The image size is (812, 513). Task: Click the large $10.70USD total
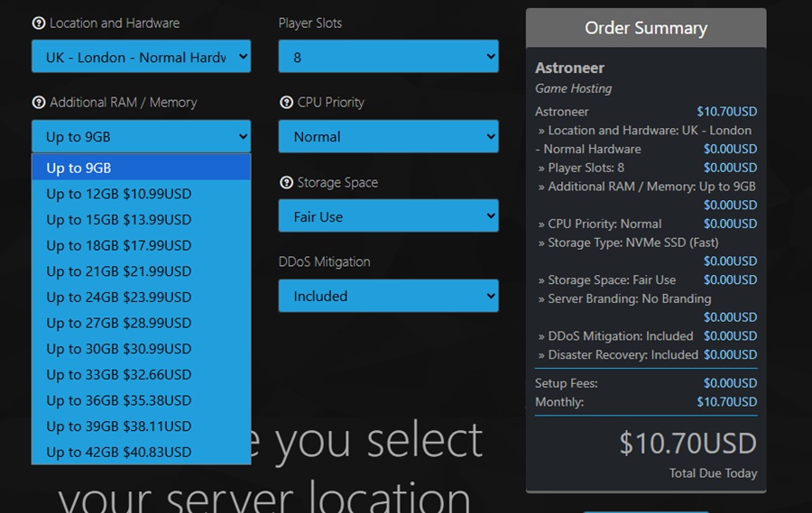click(687, 443)
